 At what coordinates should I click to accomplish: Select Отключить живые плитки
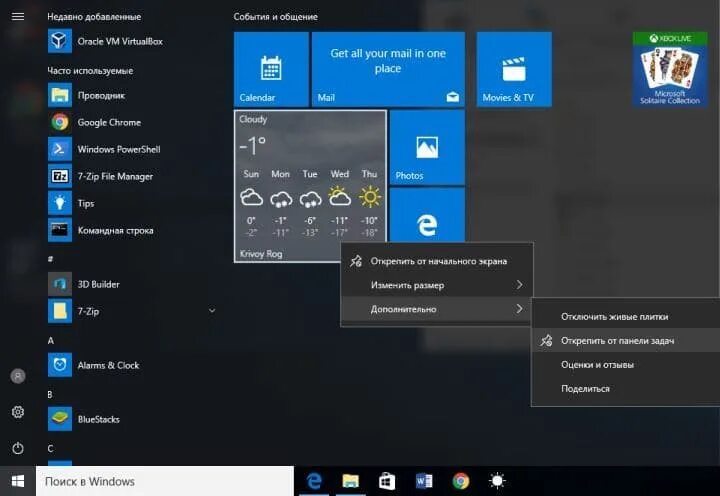[x=626, y=316]
